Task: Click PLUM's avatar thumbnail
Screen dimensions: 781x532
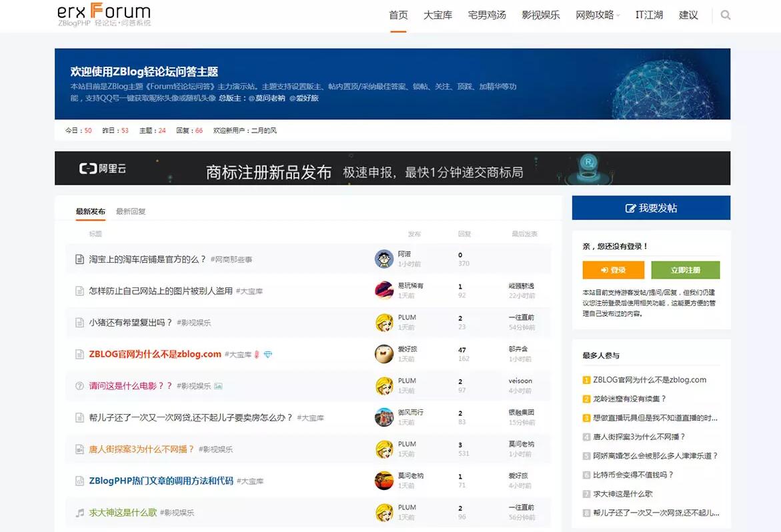Action: 383,323
